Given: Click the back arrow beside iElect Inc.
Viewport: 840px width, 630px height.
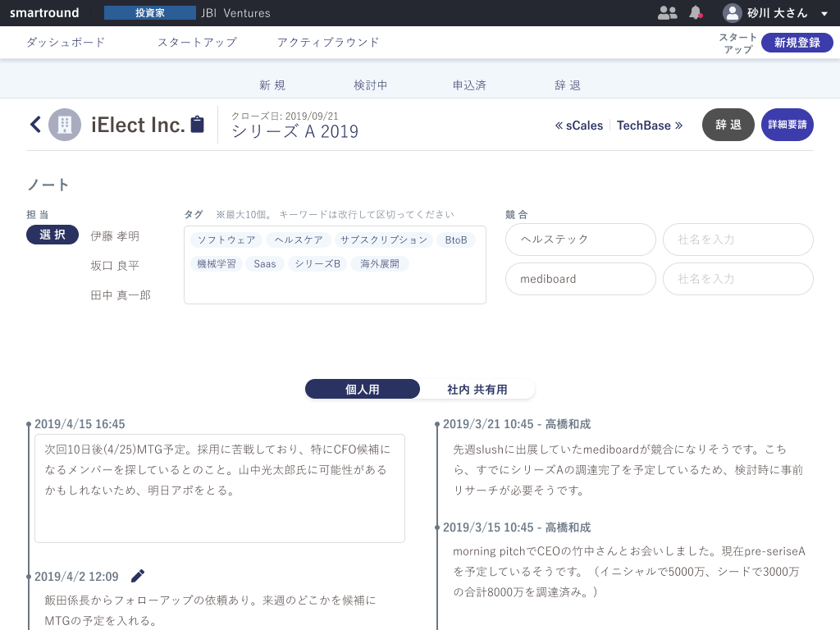Looking at the screenshot, I should click(35, 125).
